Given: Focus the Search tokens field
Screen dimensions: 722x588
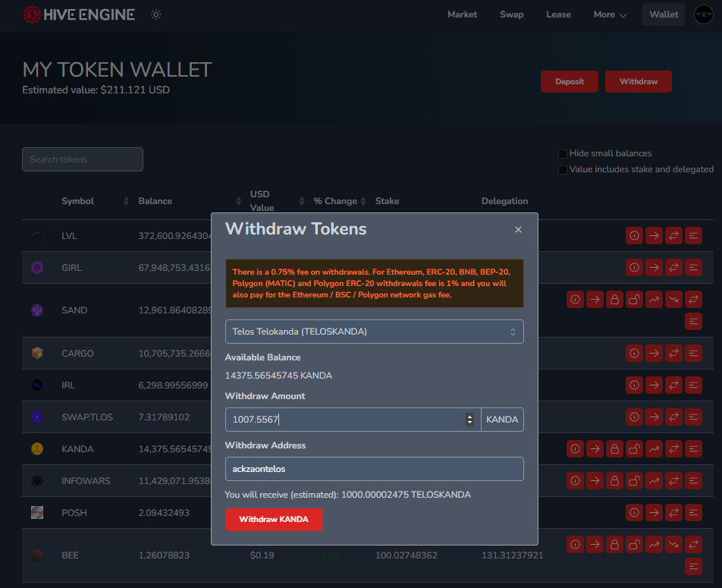Looking at the screenshot, I should click(x=83, y=159).
